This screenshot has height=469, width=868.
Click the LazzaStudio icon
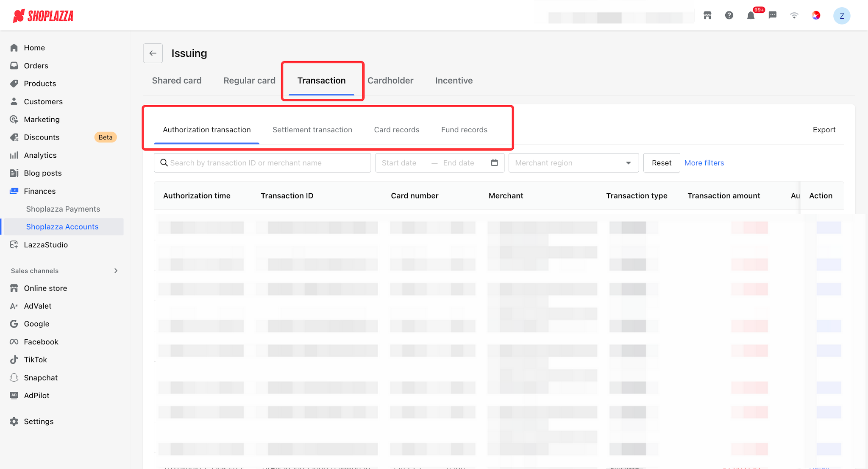click(14, 245)
